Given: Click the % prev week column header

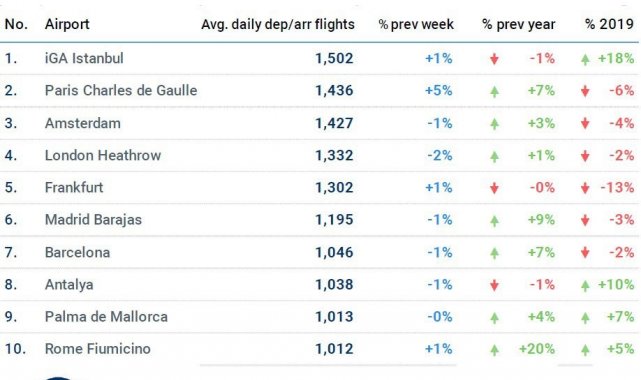Looking at the screenshot, I should (416, 25).
